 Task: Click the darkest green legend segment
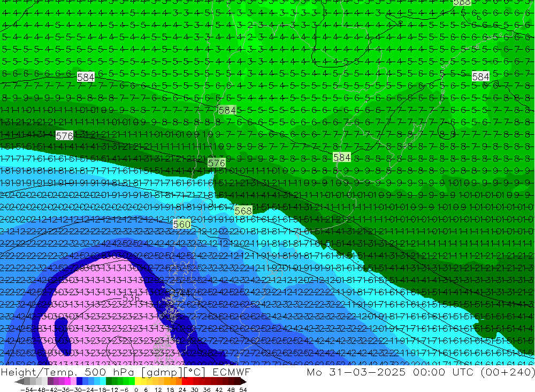click(x=109, y=381)
